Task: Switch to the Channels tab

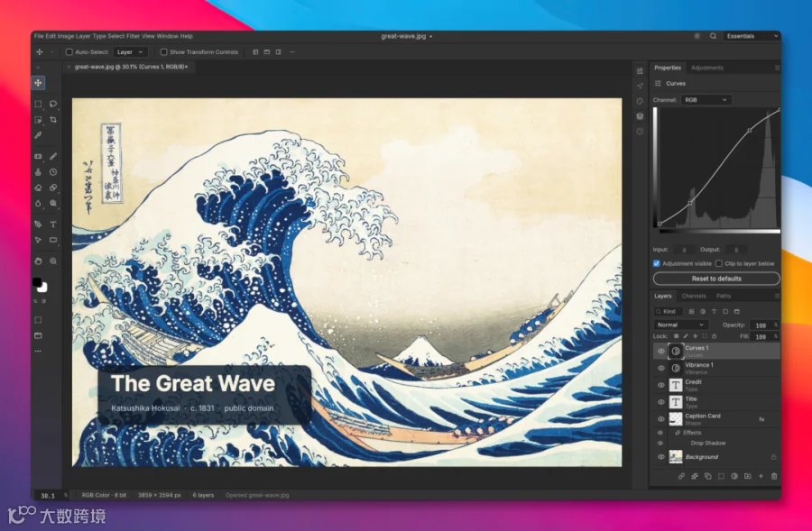Action: [694, 296]
